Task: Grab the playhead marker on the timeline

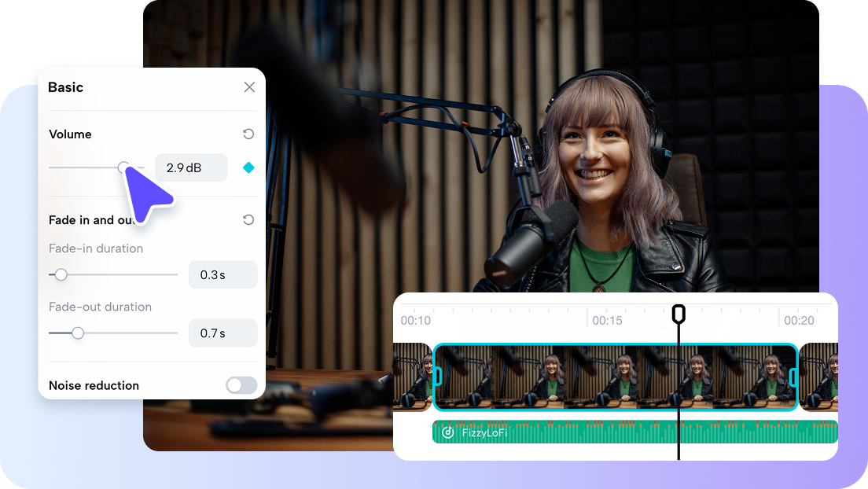Action: (678, 314)
